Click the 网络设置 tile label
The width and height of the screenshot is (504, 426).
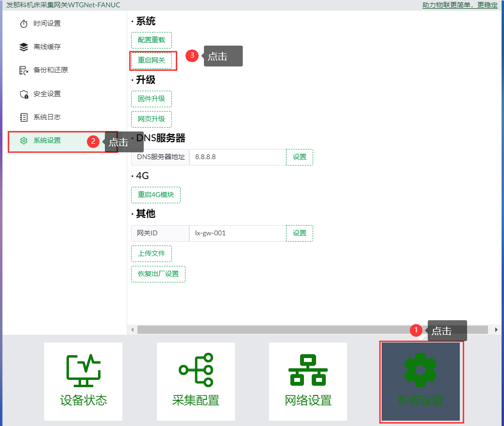pos(308,401)
